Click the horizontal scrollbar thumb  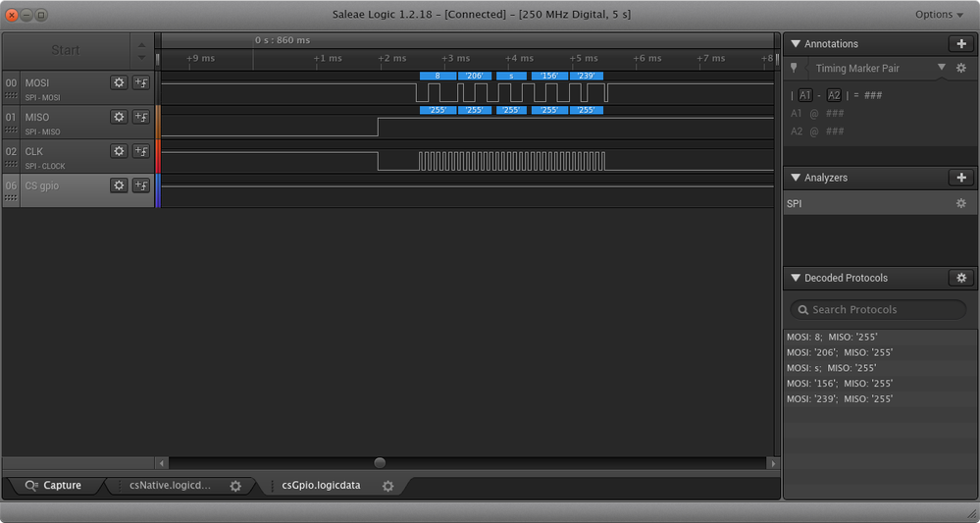[380, 463]
